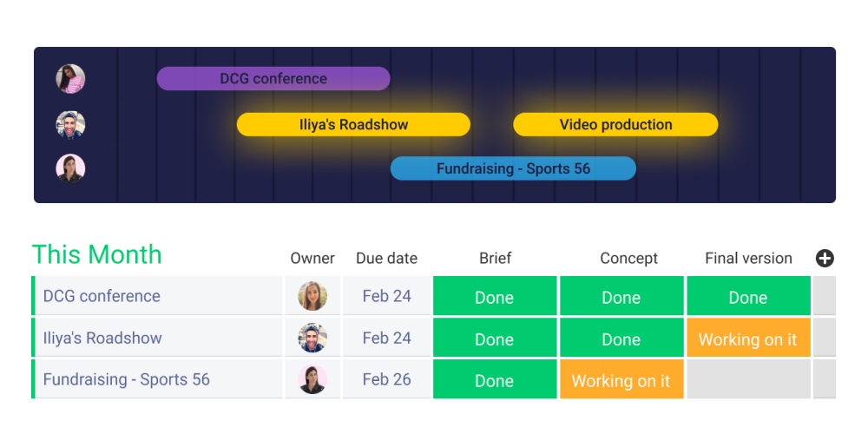Click the blue Fundraising - Sports 56 bar

tap(513, 168)
